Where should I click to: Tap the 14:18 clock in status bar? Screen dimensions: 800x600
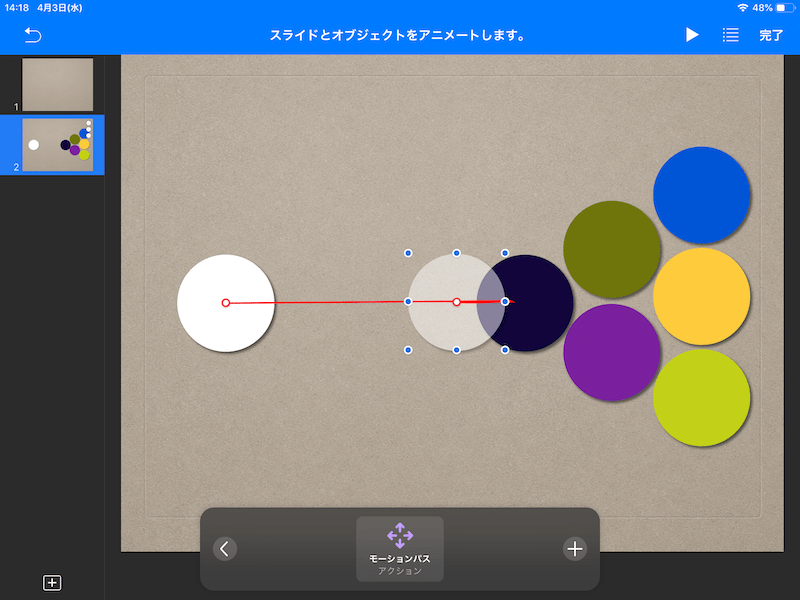pyautogui.click(x=16, y=8)
